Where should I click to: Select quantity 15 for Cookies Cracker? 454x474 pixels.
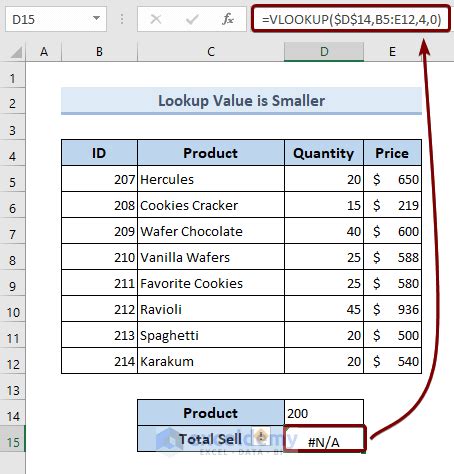[x=324, y=205]
